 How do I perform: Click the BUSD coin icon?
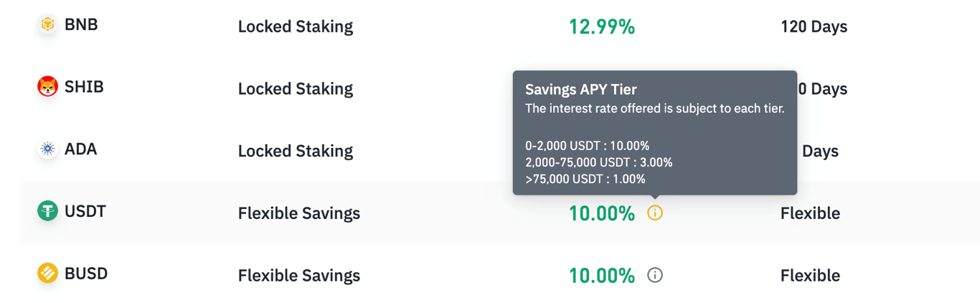click(47, 274)
